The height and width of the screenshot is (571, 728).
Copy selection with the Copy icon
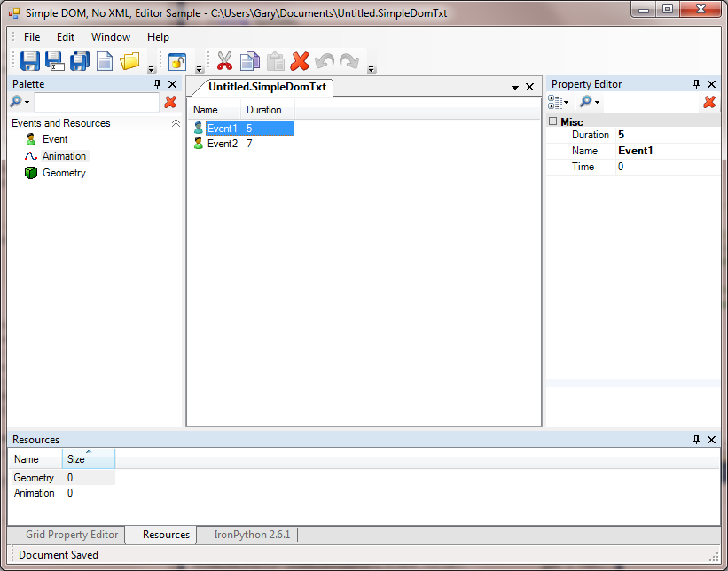tap(250, 61)
